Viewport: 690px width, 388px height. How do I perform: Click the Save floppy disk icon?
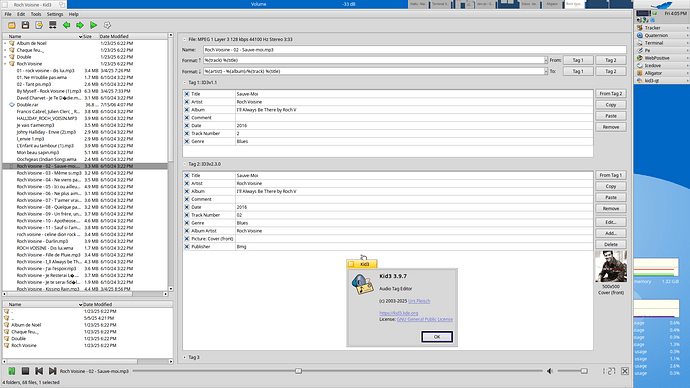pyautogui.click(x=26, y=26)
